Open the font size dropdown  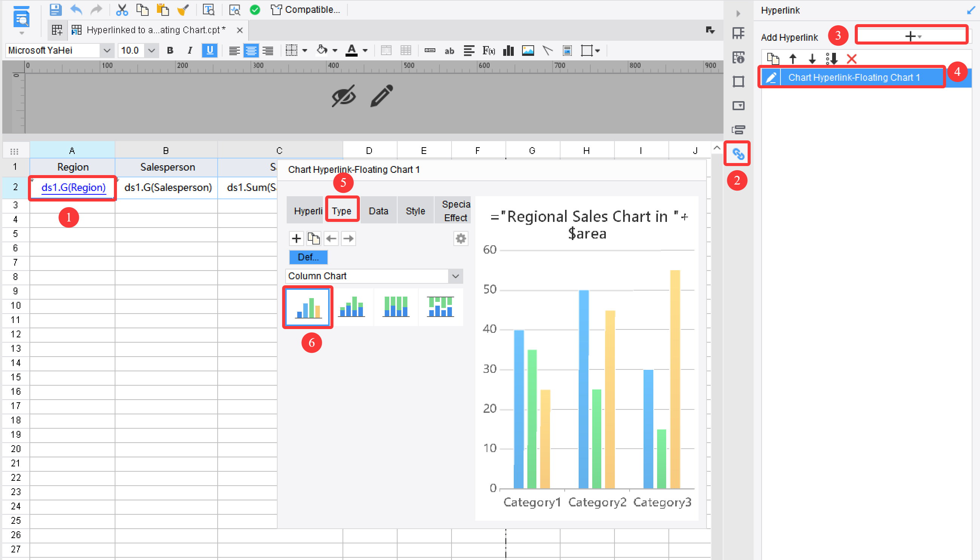coord(152,51)
